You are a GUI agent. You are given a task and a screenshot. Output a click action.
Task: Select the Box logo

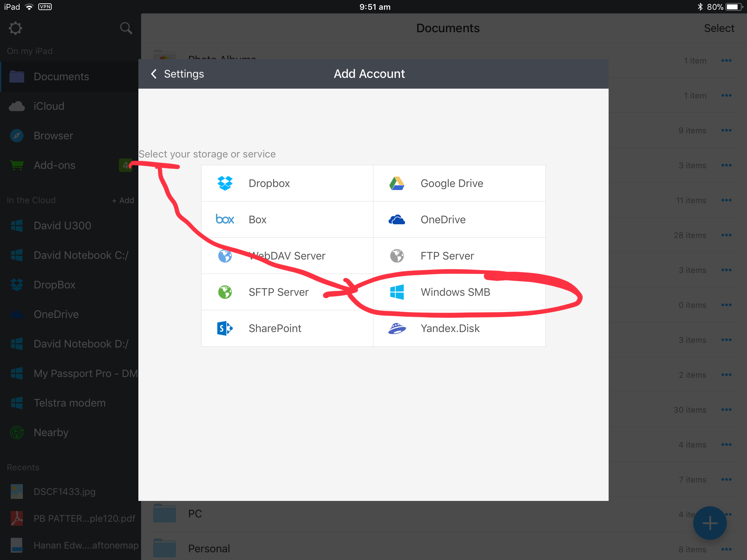(x=225, y=220)
